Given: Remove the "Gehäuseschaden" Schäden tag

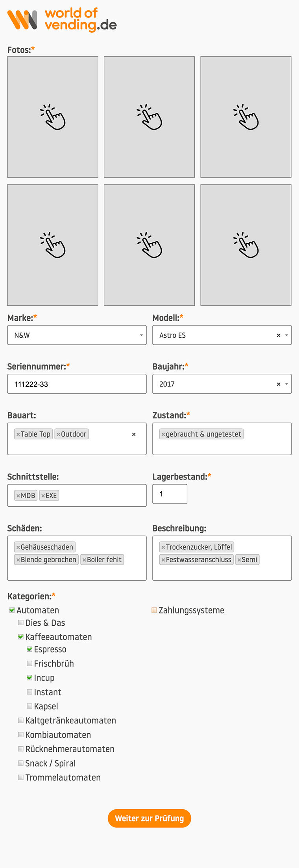Looking at the screenshot, I should [17, 547].
